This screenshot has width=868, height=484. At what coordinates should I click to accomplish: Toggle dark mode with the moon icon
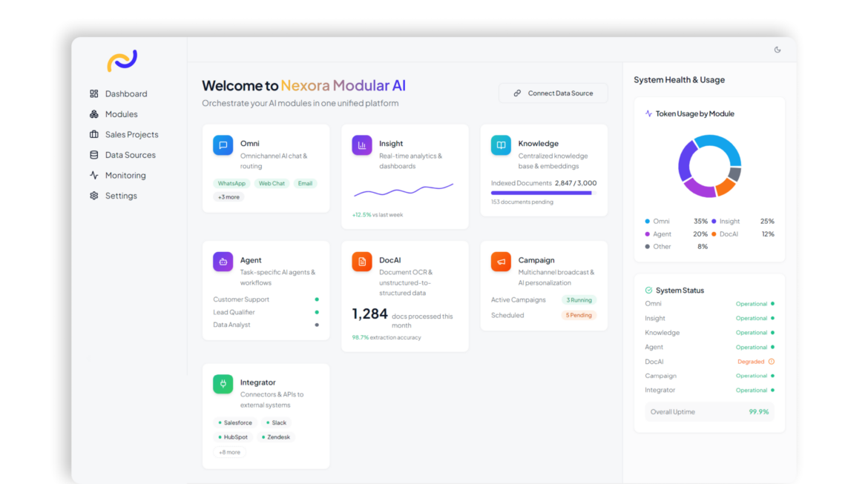pyautogui.click(x=777, y=50)
